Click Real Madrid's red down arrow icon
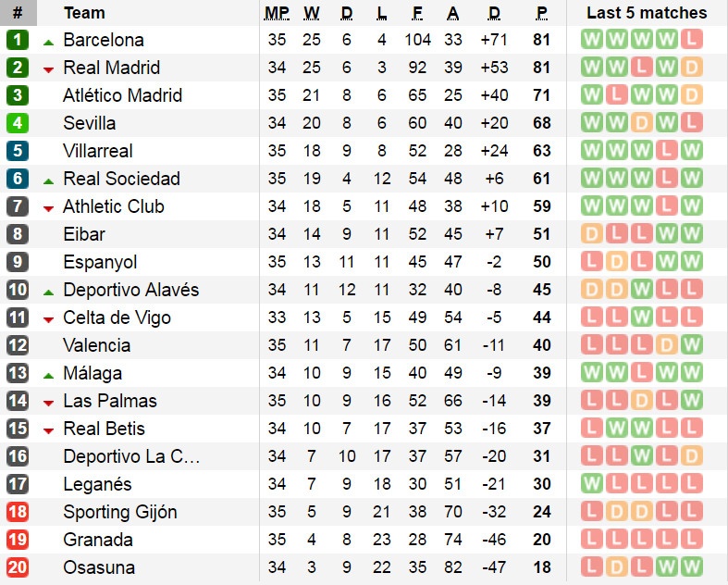This screenshot has height=585, width=728. click(x=48, y=68)
